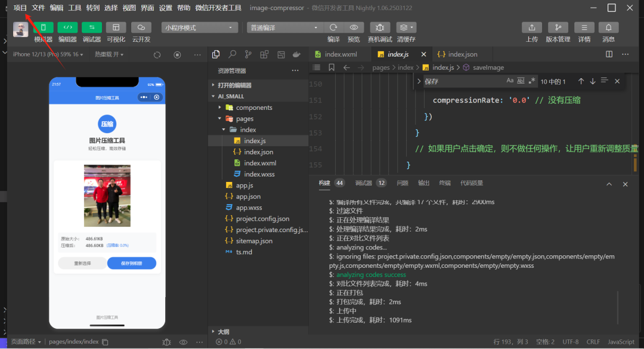
Task: Open the 设置 settings menu
Action: (x=166, y=8)
